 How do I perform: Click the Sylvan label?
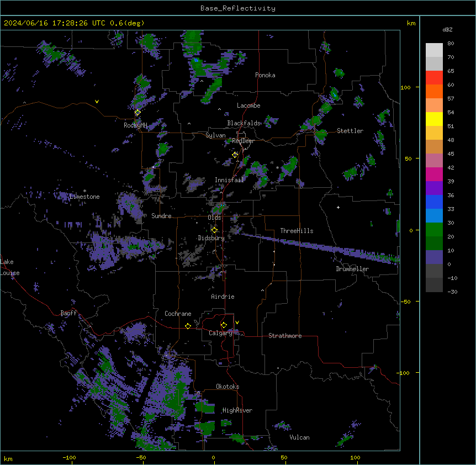[x=215, y=135]
